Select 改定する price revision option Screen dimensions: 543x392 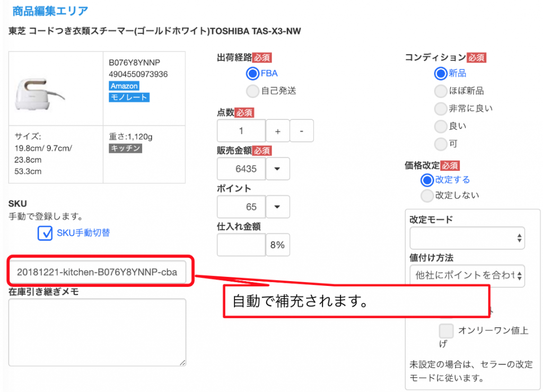427,180
